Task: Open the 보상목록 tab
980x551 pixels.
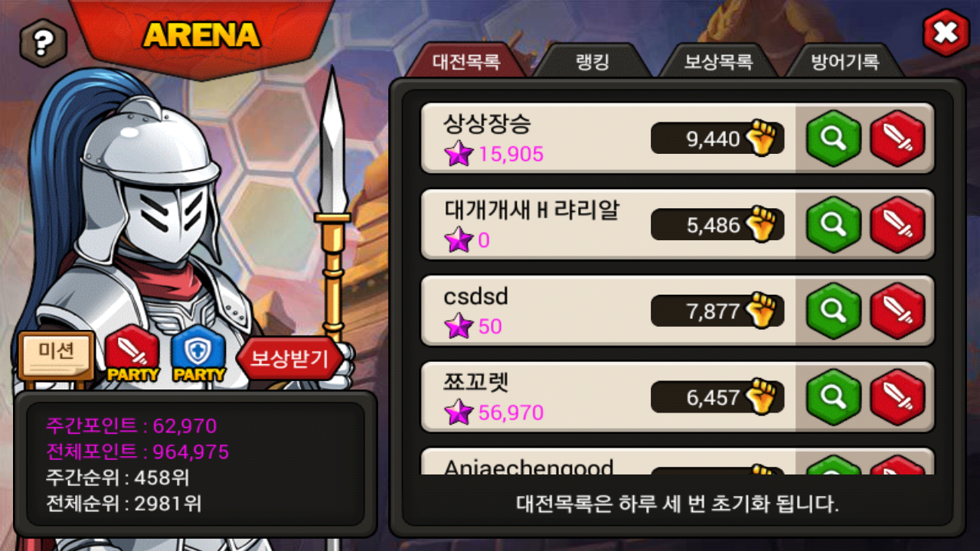Action: 718,60
